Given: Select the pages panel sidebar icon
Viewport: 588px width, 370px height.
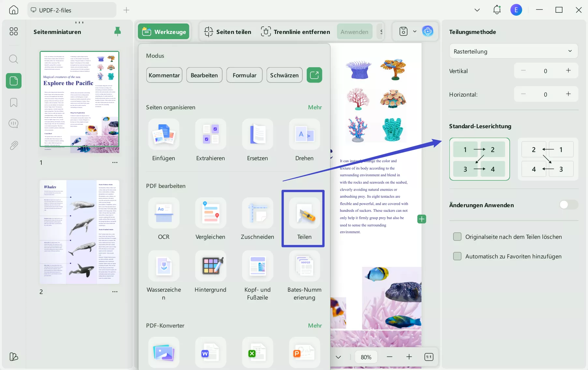Looking at the screenshot, I should coord(14,81).
